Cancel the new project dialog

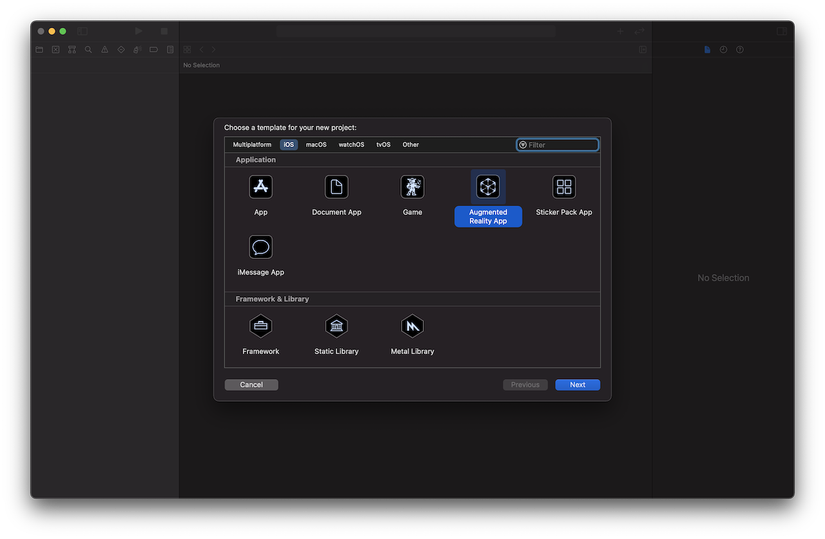pyautogui.click(x=251, y=385)
